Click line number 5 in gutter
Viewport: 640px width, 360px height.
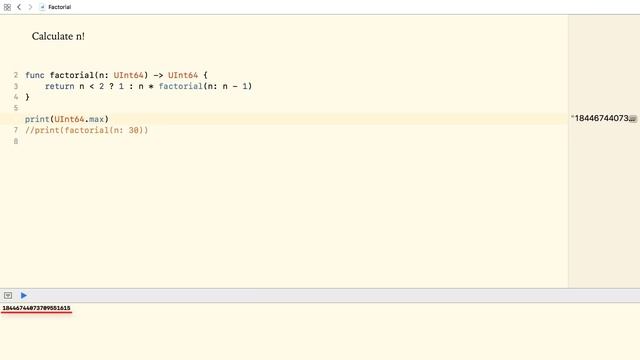coord(16,108)
